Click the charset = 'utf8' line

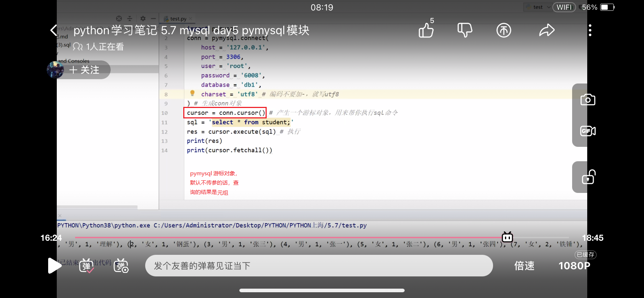[x=229, y=94]
